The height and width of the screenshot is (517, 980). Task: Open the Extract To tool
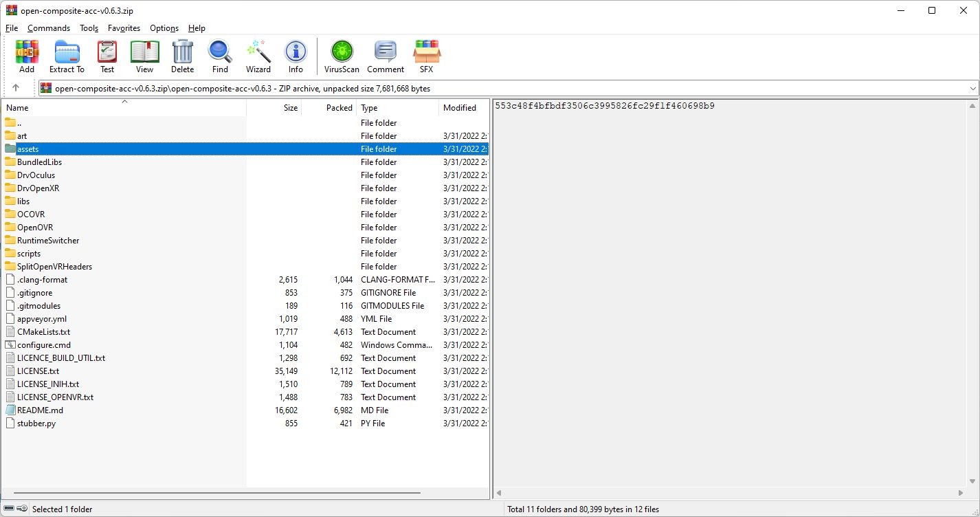(67, 56)
